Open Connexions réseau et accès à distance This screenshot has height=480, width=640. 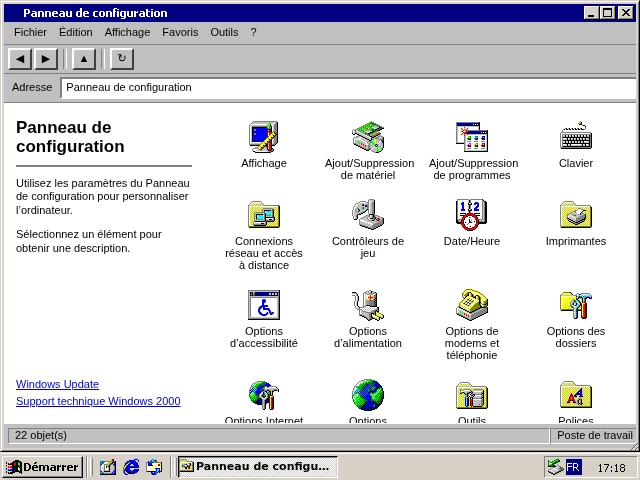264,215
